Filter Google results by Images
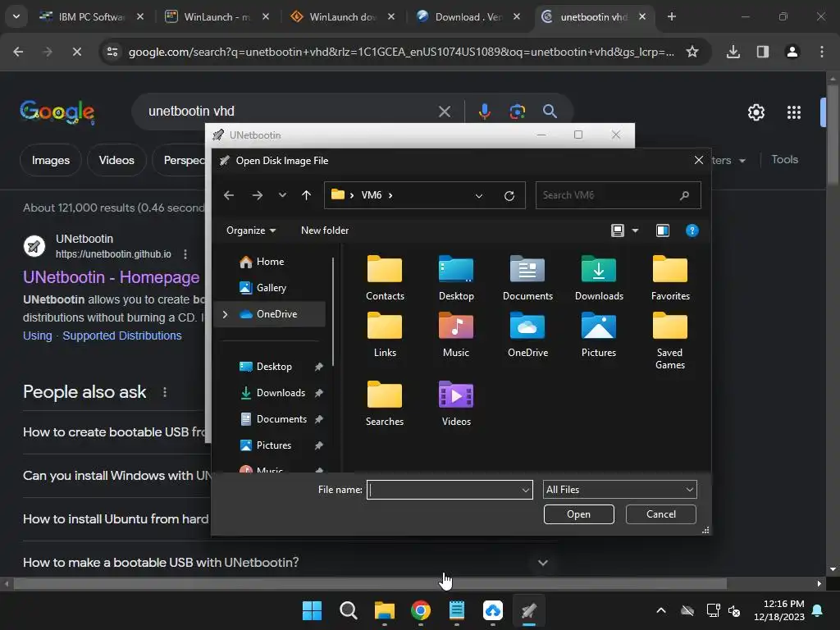The width and height of the screenshot is (840, 630). click(50, 160)
